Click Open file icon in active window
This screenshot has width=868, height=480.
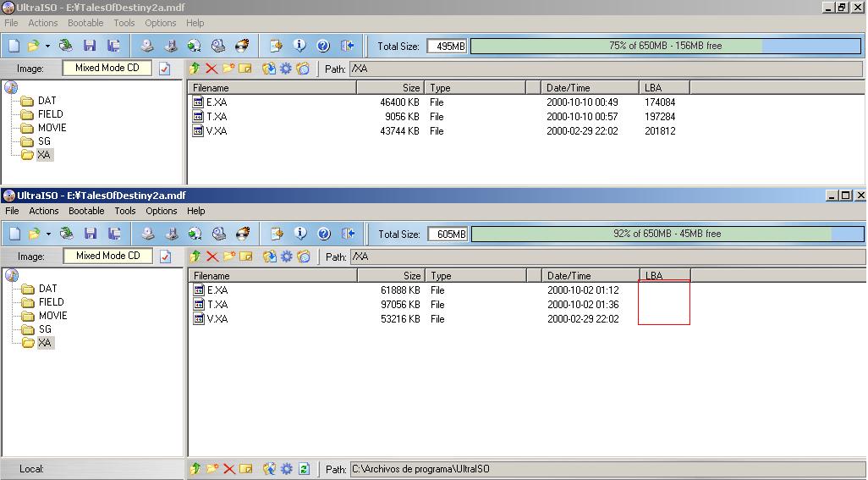[x=34, y=234]
